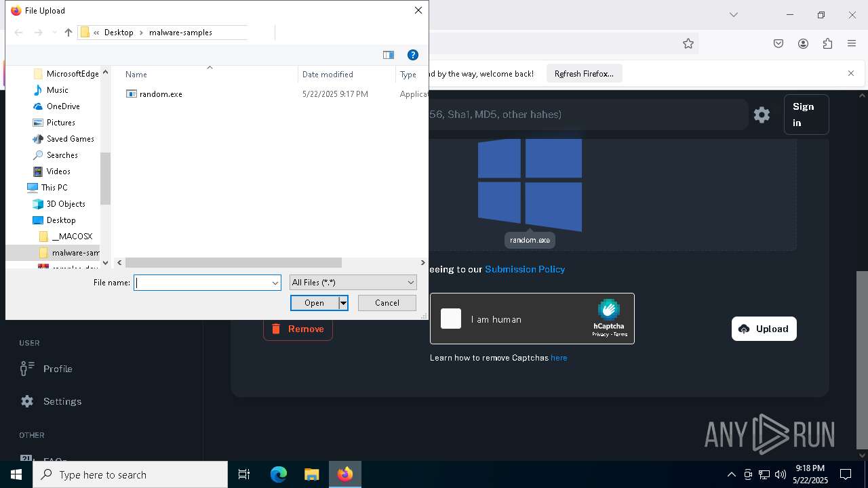
Task: Open hCaptcha Terms link
Action: pyautogui.click(x=620, y=334)
